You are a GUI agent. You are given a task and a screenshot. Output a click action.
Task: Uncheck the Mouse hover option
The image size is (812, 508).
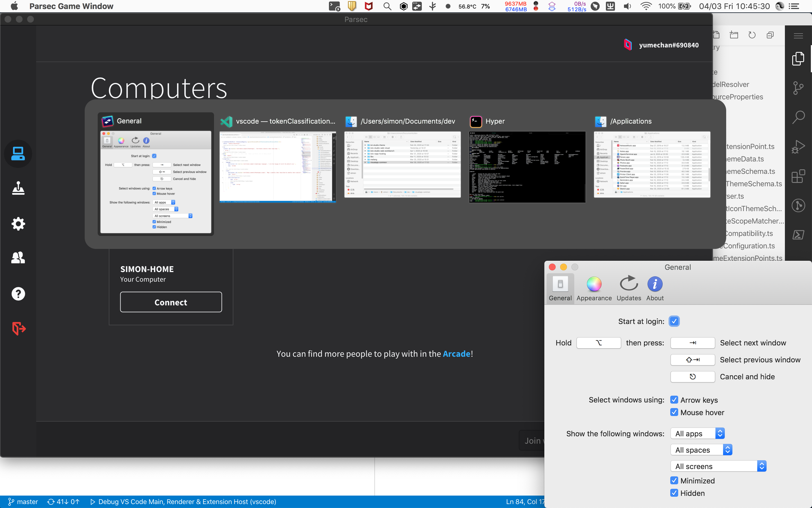click(674, 412)
